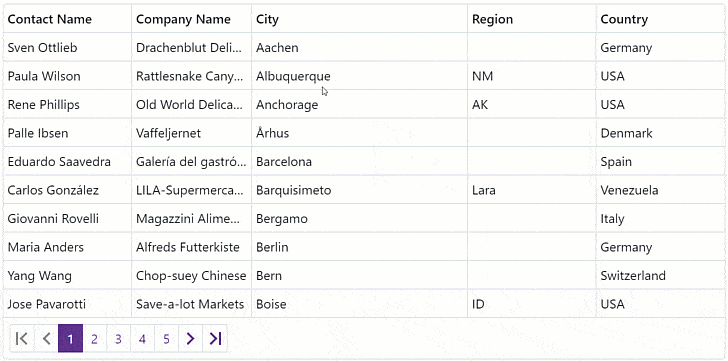This screenshot has width=728, height=361.
Task: Click the Drachenblut Deli... company cell
Action: coord(191,47)
